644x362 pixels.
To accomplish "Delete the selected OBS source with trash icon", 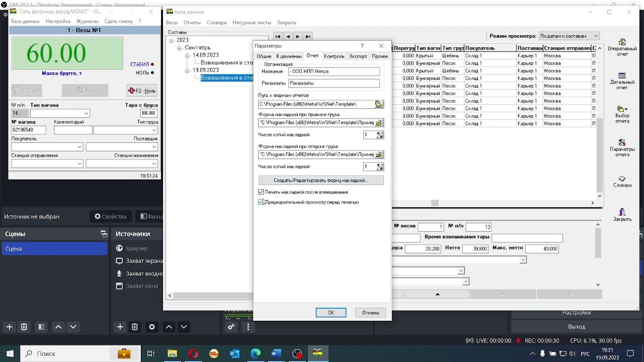I will [134, 327].
